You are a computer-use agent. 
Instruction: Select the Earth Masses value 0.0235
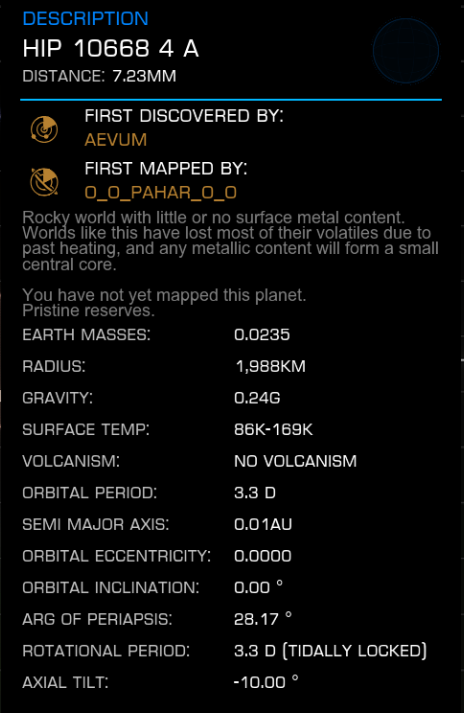tap(262, 335)
